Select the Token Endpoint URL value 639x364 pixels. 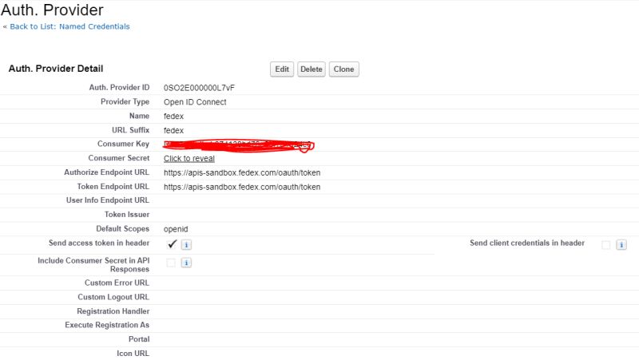[242, 187]
